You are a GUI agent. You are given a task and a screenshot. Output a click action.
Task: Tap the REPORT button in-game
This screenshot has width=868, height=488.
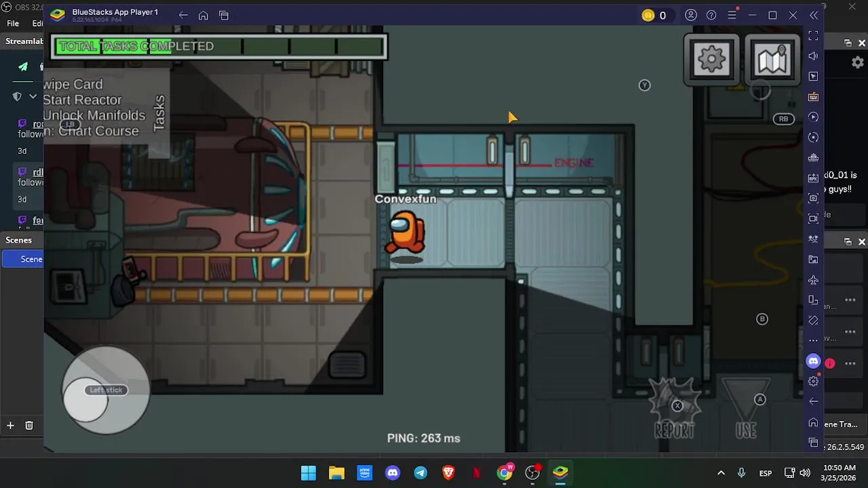point(675,409)
